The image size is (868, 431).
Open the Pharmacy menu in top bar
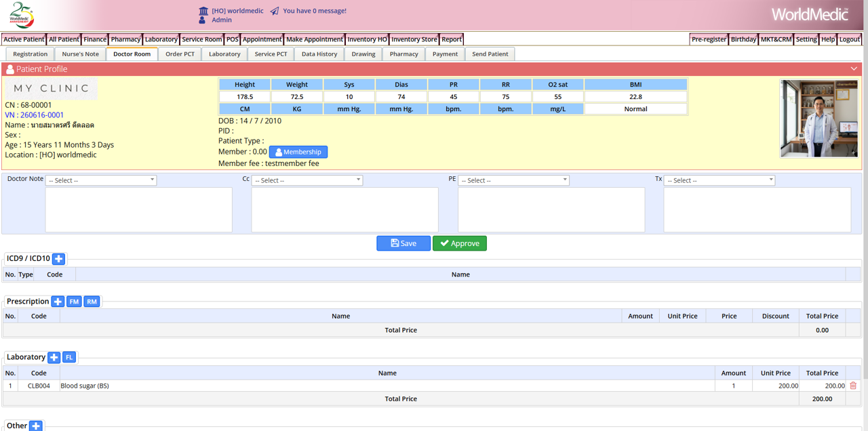(126, 39)
